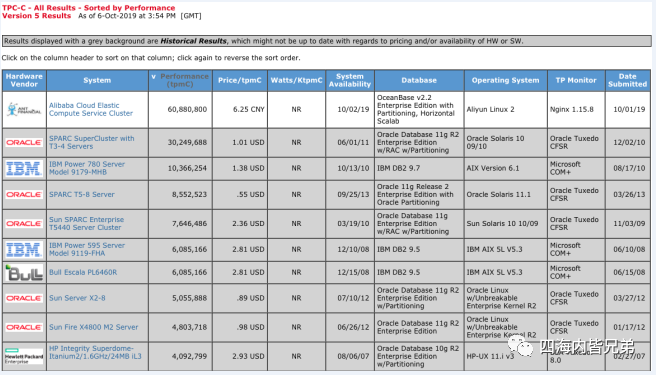
Task: Sort by the Database column header
Action: [x=419, y=80]
